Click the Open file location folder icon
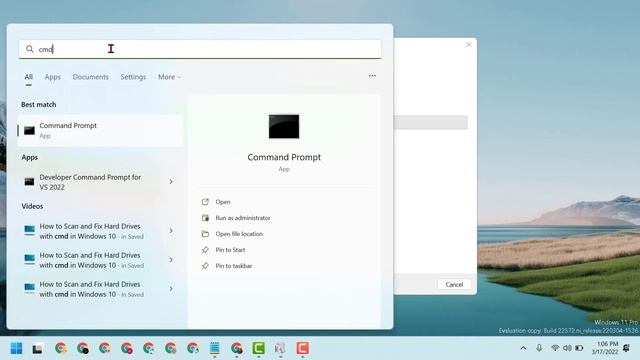This screenshot has height=360, width=640. tap(205, 234)
